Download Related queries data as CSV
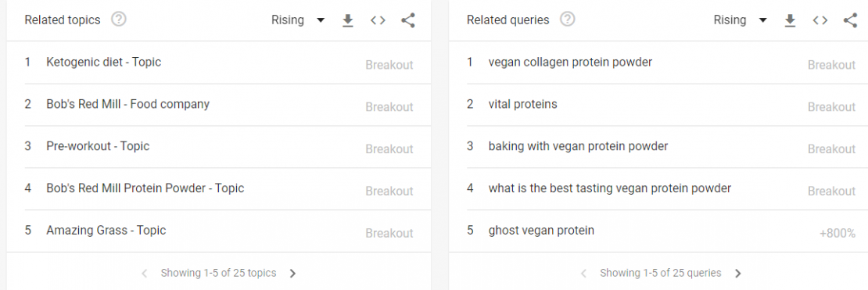The image size is (868, 290). [x=790, y=20]
